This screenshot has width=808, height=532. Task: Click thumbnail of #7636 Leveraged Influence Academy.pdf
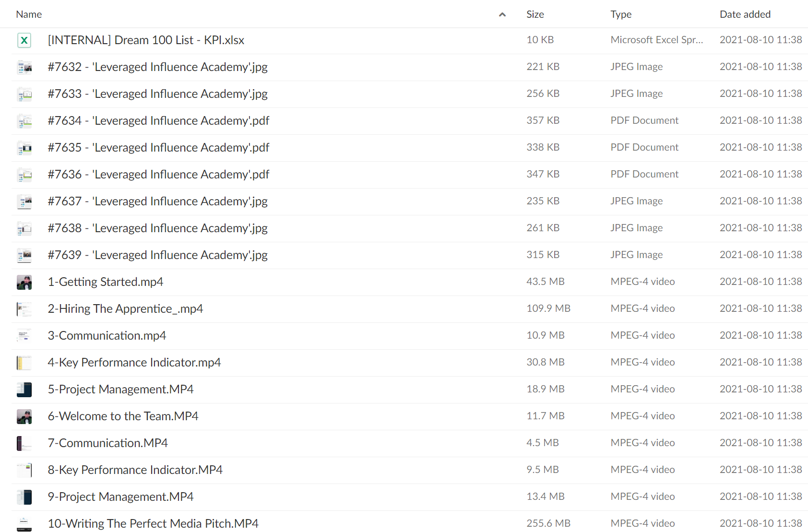[24, 175]
